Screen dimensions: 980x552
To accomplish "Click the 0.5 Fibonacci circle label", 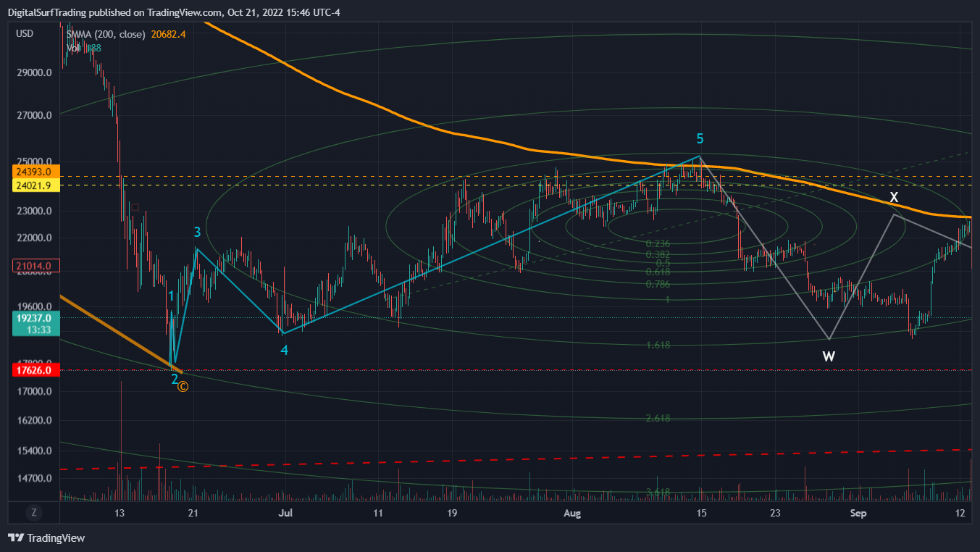I will pyautogui.click(x=663, y=263).
